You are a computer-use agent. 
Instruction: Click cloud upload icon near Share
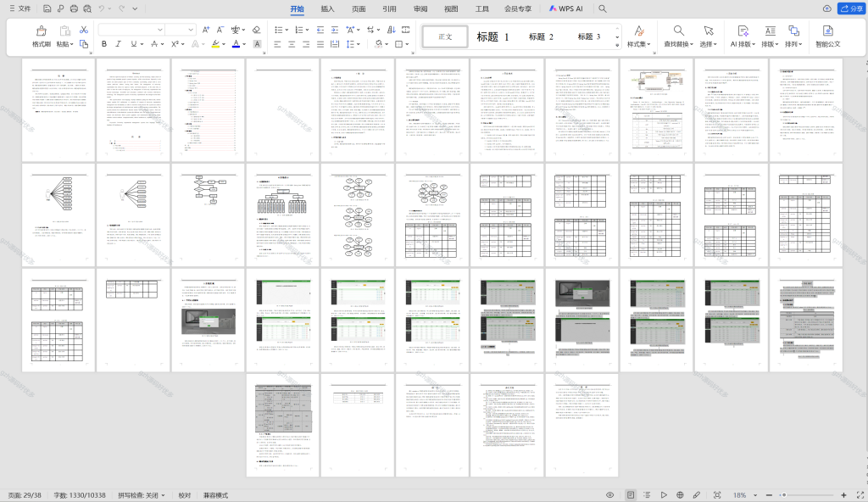(x=827, y=8)
